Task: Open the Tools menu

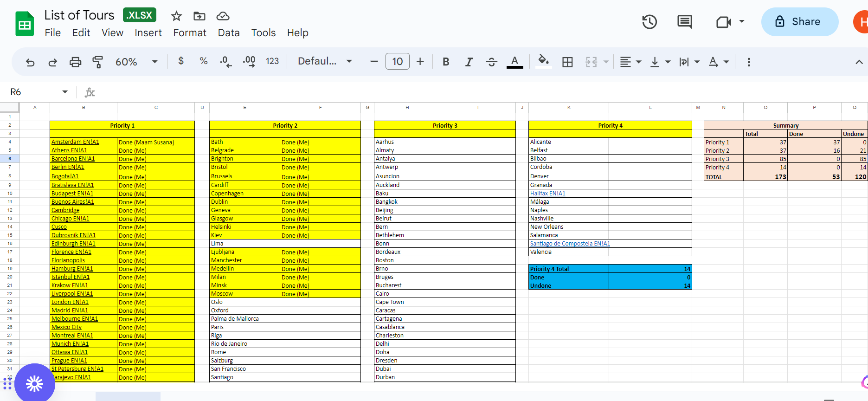Action: pyautogui.click(x=264, y=33)
